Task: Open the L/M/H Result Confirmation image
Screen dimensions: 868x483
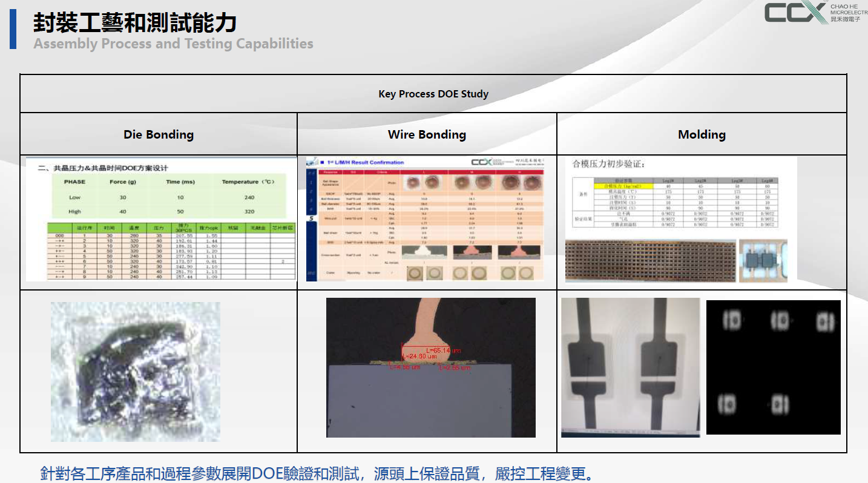Action: [425, 220]
